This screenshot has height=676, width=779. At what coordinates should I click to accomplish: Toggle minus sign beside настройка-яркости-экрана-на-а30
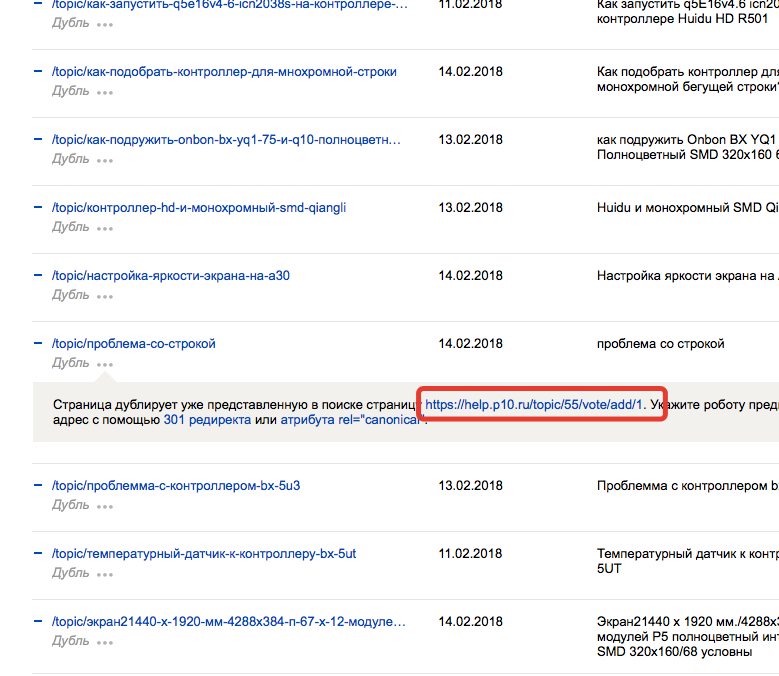(38, 276)
